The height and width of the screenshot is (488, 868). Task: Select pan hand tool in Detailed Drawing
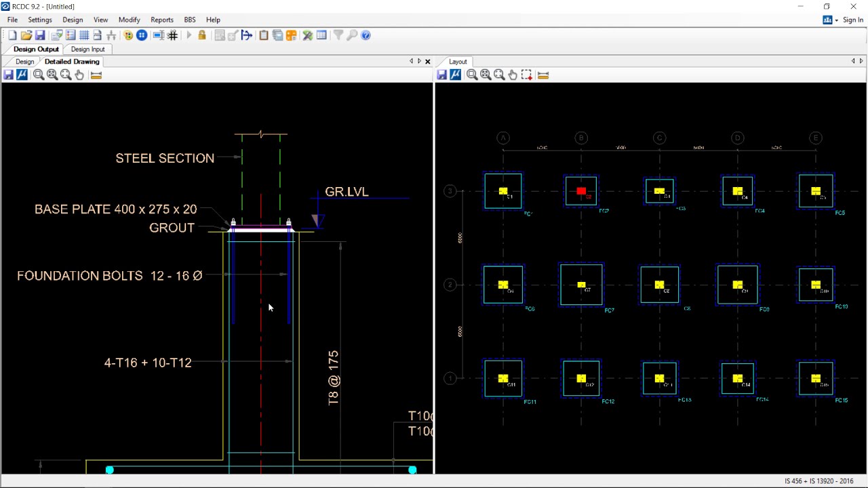point(79,75)
